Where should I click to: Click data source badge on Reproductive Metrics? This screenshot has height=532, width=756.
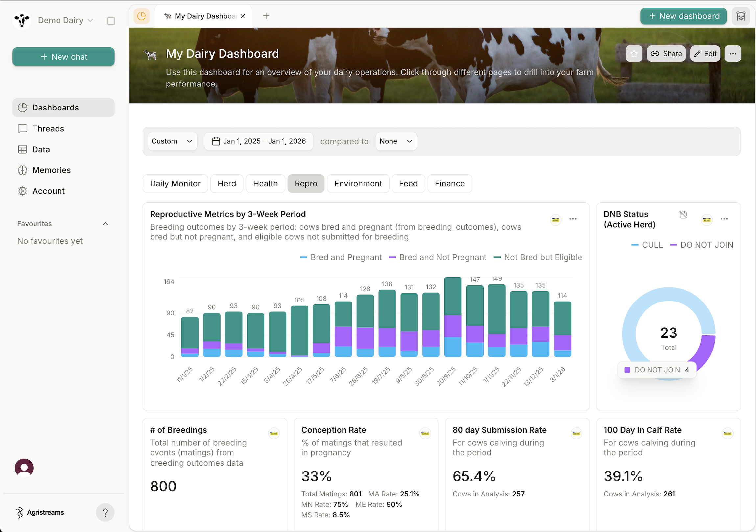555,220
